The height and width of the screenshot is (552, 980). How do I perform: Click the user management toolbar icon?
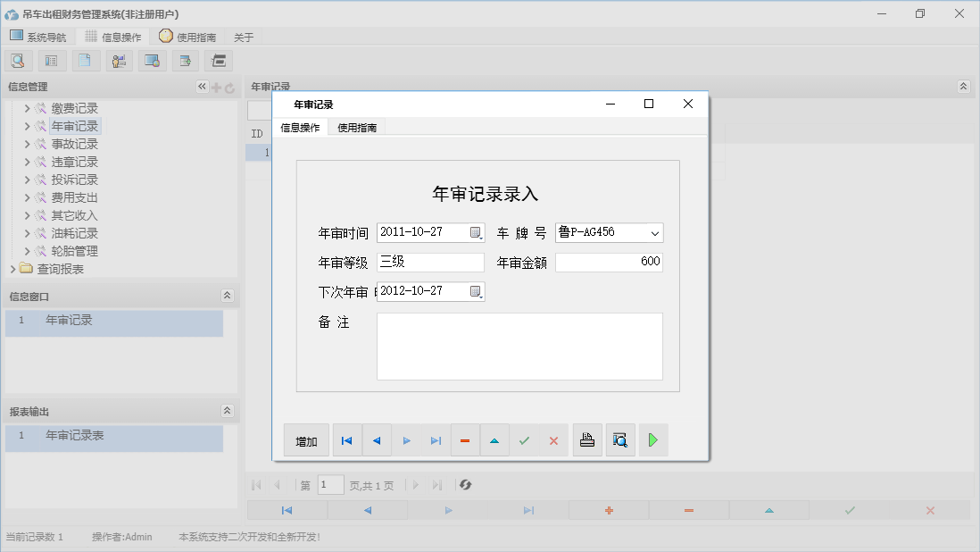pos(119,60)
